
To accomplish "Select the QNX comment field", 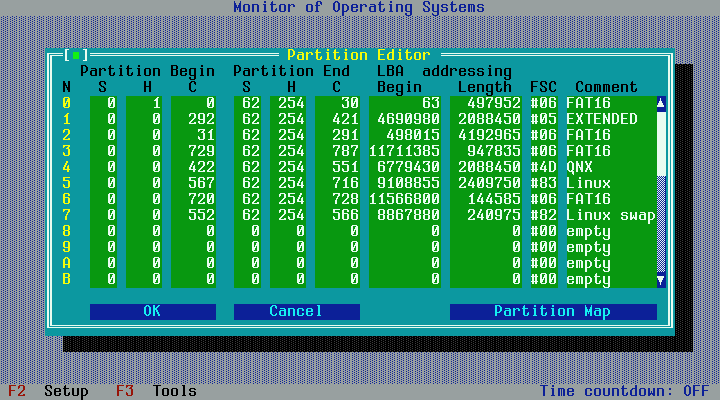I will coord(580,167).
